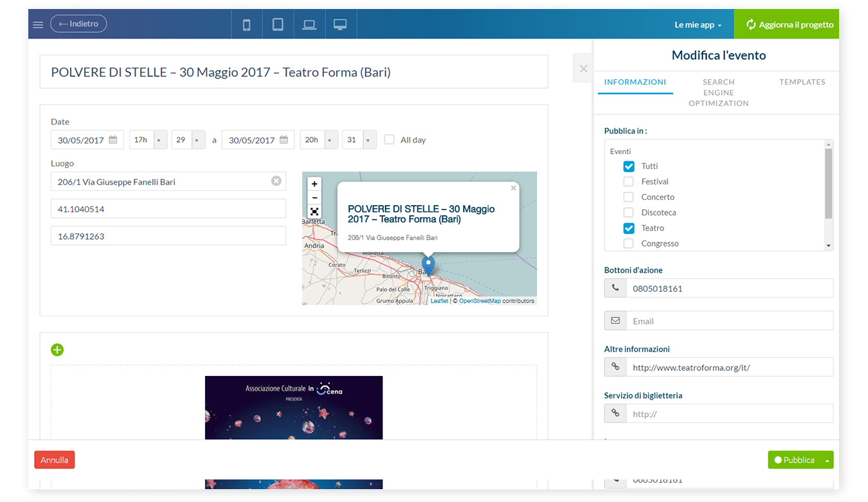
Task: Click the end date 30/05/2017 field
Action: point(258,139)
